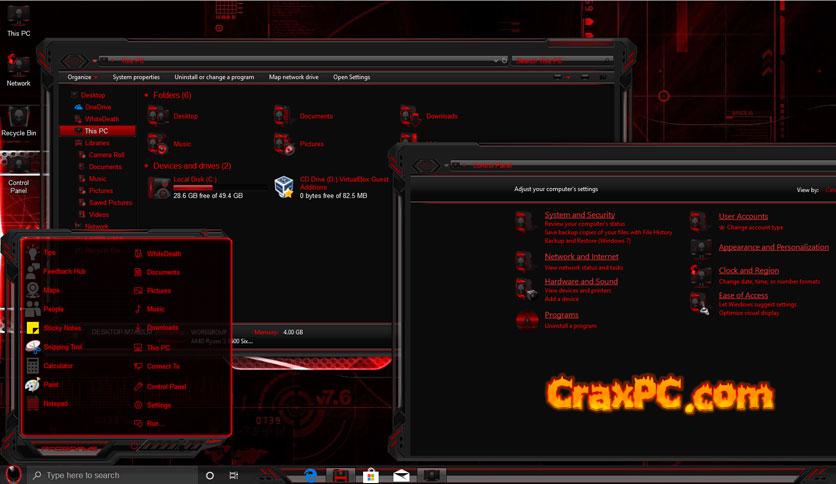Open View by dropdown in Control Panel
Viewport: 836px width, 484px height.
pos(830,190)
